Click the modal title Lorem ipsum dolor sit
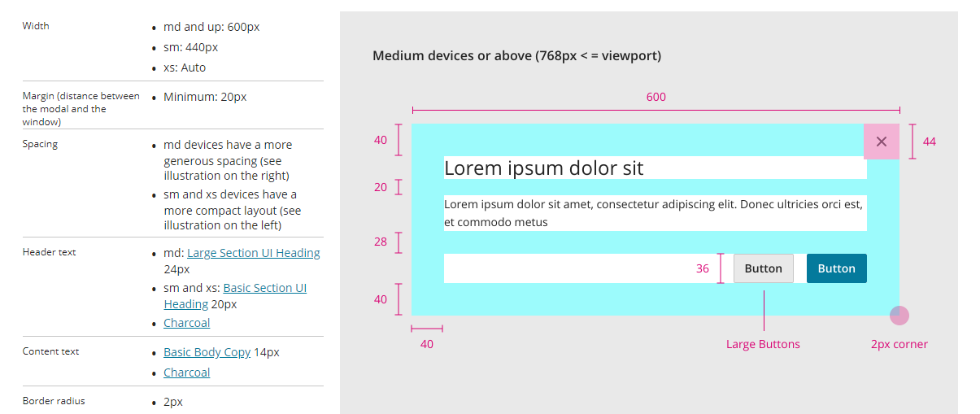The width and height of the screenshot is (980, 414). click(543, 168)
